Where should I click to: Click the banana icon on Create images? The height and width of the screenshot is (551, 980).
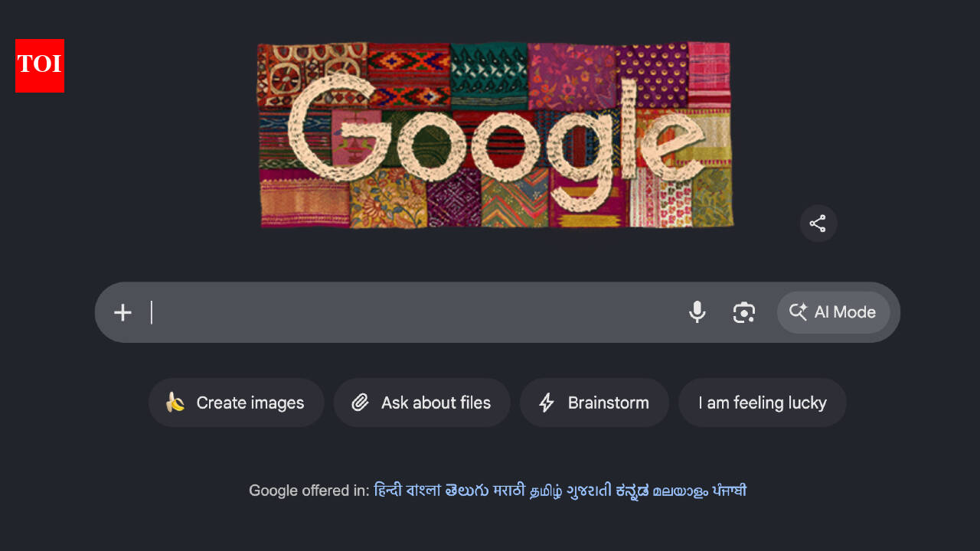(x=175, y=403)
